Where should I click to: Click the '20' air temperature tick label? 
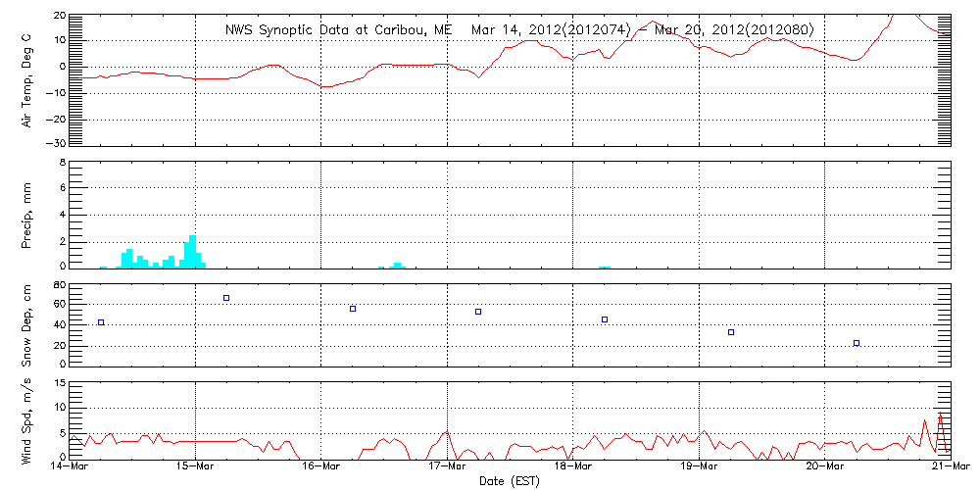coord(58,16)
